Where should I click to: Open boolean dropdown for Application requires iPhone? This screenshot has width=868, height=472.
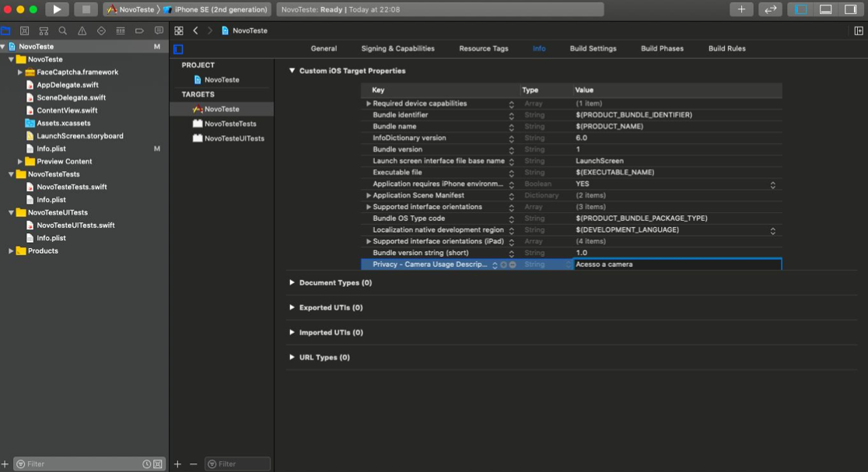(x=773, y=185)
